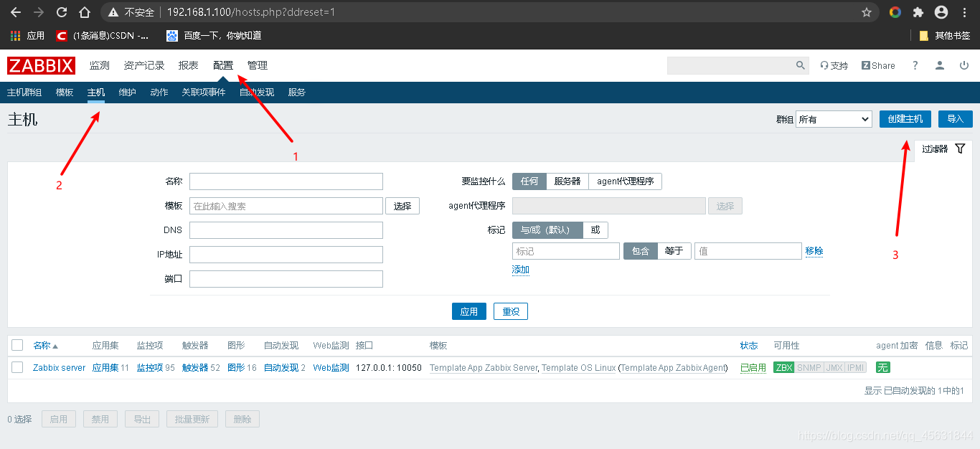
Task: Click the ZABBIX logo
Action: [x=41, y=65]
